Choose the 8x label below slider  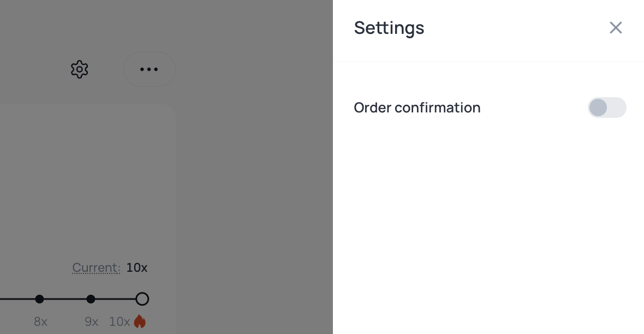point(41,321)
